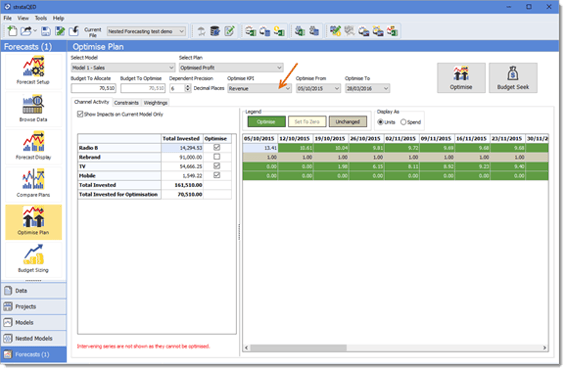Open the Tools menu
This screenshot has height=371, width=566.
pos(40,18)
